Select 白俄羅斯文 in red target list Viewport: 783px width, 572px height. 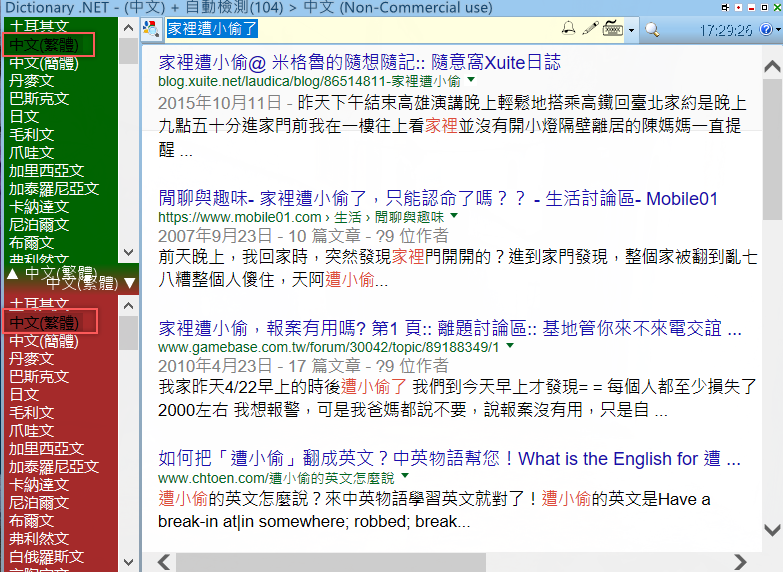coord(46,557)
